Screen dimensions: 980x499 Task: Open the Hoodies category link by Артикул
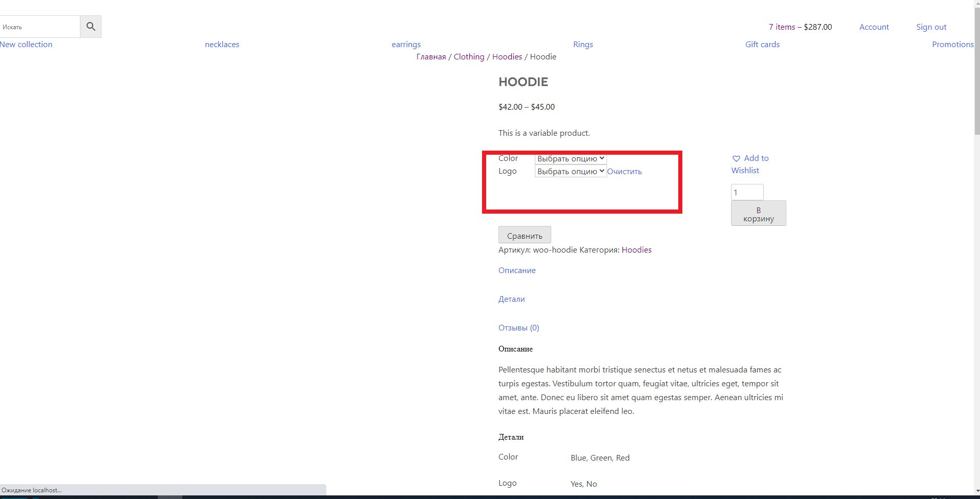point(637,250)
